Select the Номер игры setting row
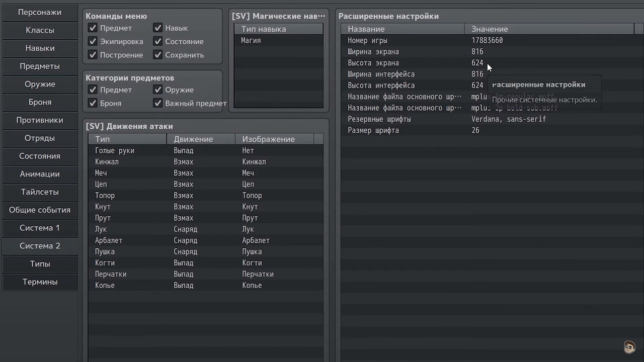The image size is (644, 362). (487, 40)
